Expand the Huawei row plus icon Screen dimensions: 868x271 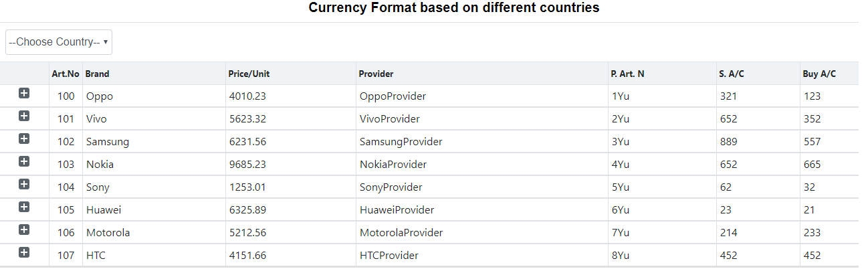24,207
